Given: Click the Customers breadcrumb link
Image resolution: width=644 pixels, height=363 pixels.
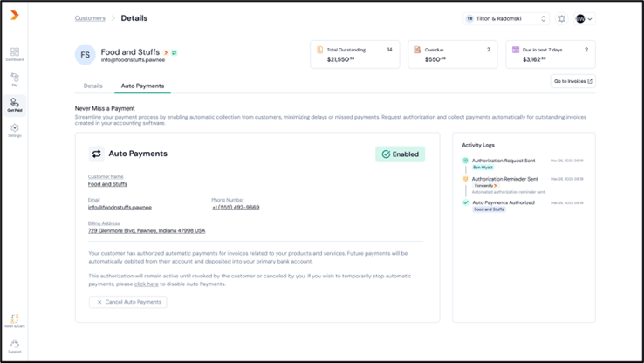Looking at the screenshot, I should (90, 18).
